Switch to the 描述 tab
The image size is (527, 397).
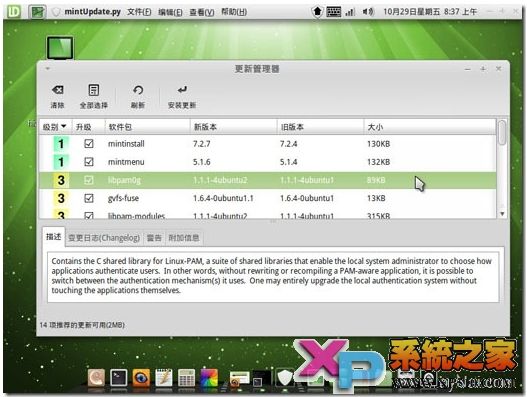click(x=53, y=237)
